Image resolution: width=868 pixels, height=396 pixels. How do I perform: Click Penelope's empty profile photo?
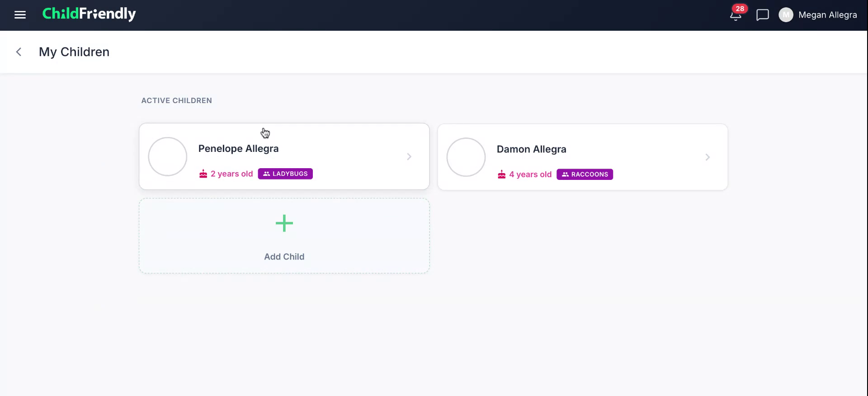(x=168, y=156)
